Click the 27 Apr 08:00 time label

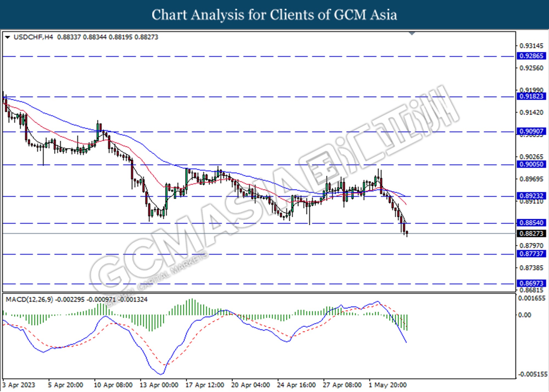342,385
